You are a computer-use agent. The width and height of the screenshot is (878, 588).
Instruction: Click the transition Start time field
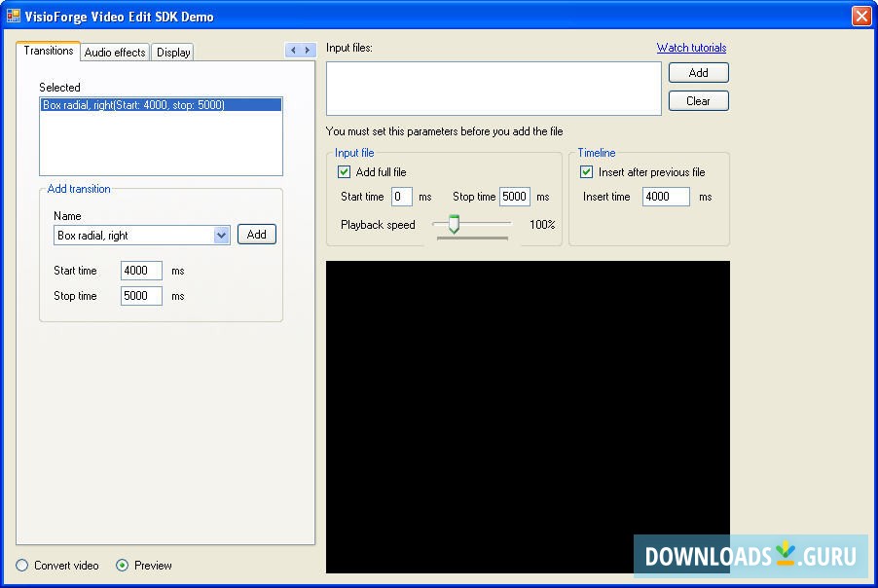coord(140,271)
